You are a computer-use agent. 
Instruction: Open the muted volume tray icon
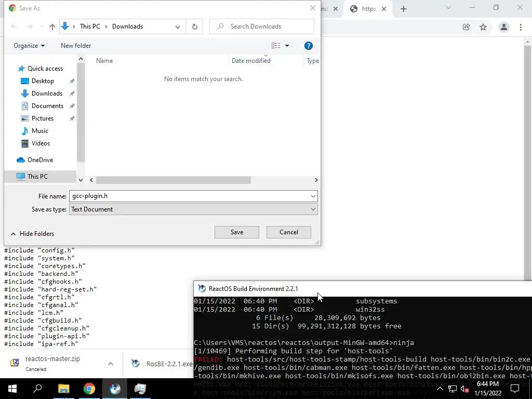tap(465, 389)
